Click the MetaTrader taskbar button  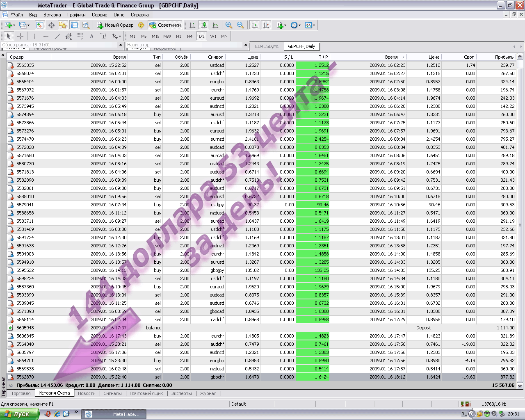(114, 414)
